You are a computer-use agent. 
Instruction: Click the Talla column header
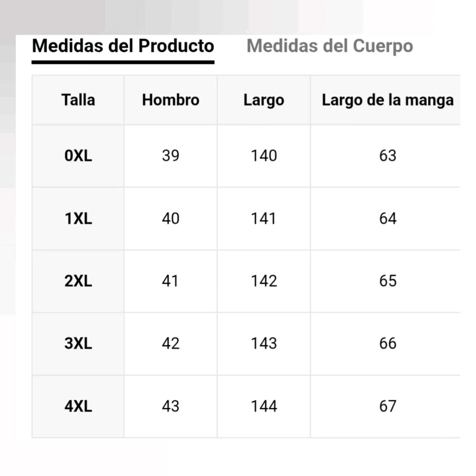point(78,100)
